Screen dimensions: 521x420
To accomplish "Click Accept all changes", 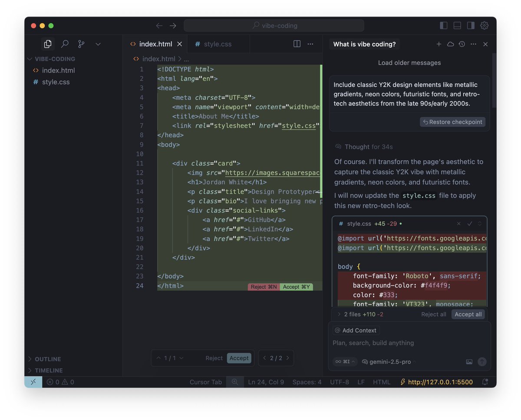I will (468, 314).
